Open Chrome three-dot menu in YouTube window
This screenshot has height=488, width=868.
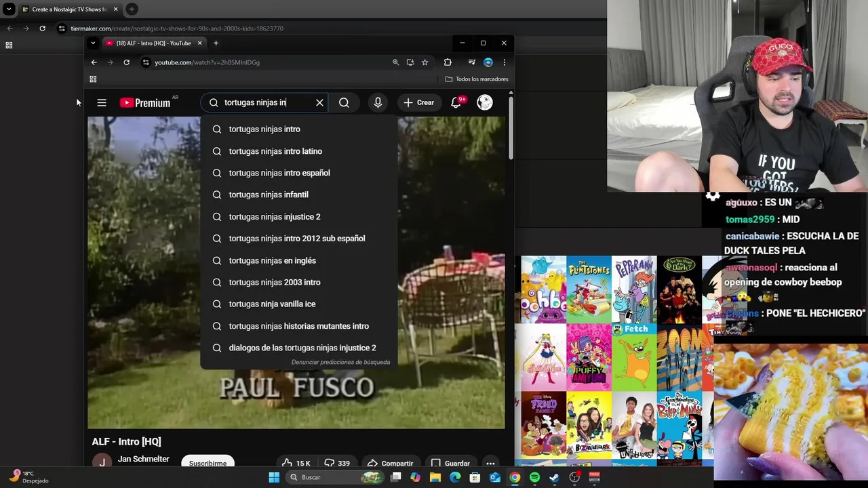click(504, 62)
